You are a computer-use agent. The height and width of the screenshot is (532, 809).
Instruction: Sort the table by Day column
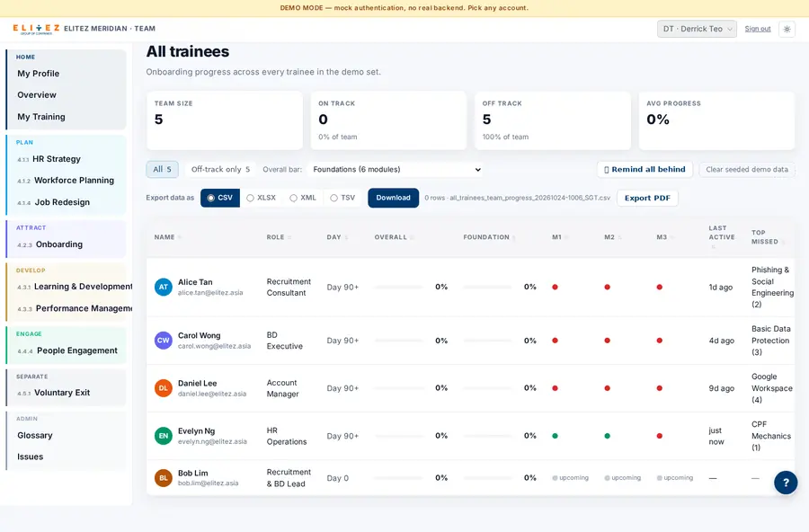(337, 237)
